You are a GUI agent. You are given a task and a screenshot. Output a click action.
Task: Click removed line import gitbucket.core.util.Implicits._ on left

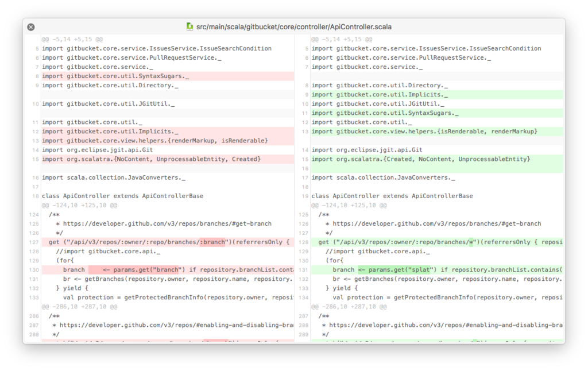(x=168, y=132)
